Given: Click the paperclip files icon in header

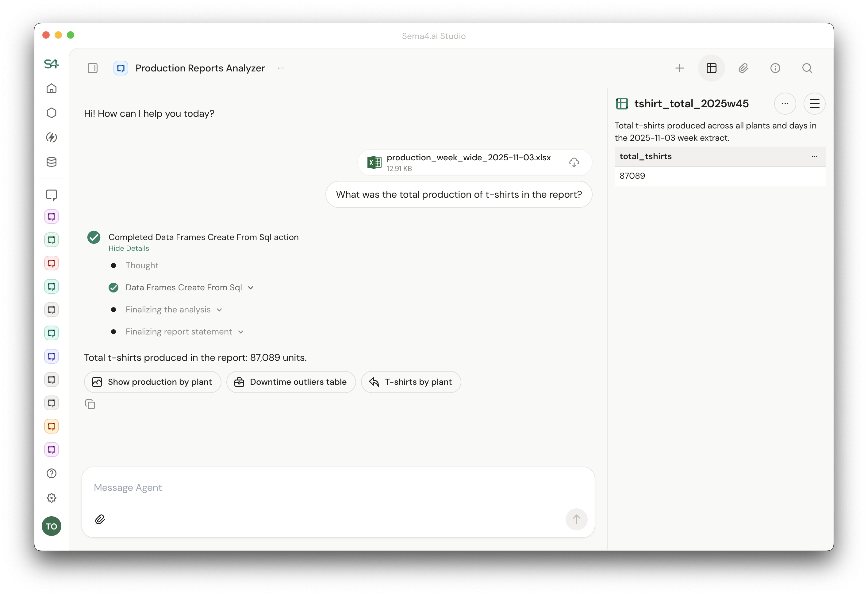Looking at the screenshot, I should coord(743,68).
